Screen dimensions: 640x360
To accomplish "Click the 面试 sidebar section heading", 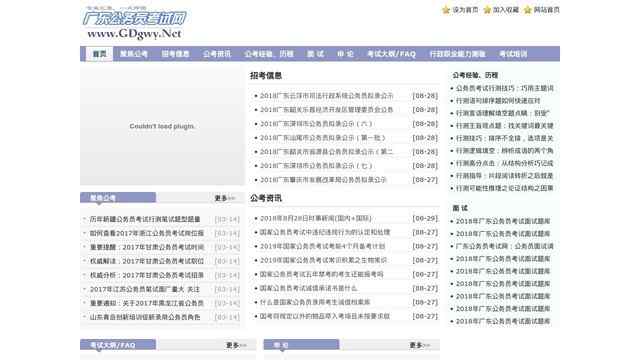I will [x=460, y=208].
